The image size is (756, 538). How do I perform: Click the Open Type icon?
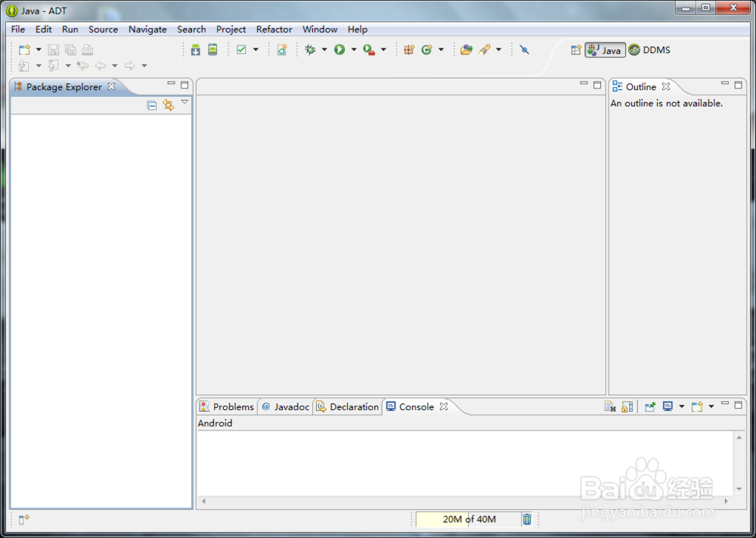(x=466, y=50)
